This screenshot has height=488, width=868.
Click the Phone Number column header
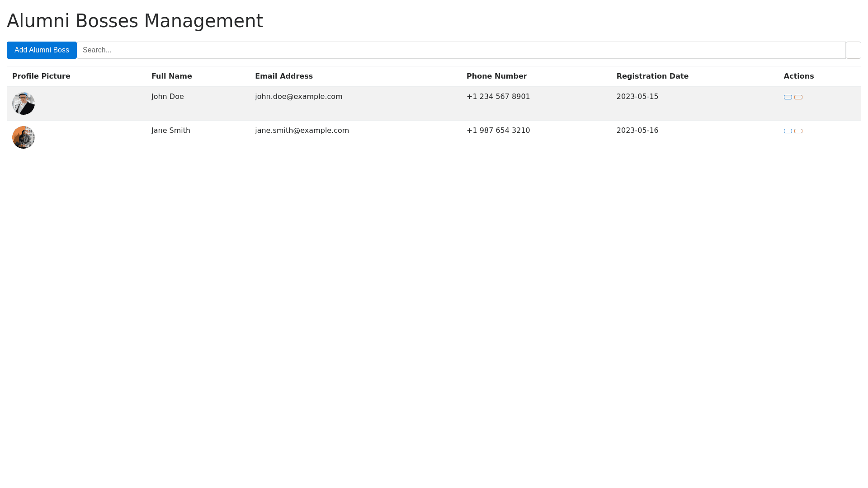[496, 76]
